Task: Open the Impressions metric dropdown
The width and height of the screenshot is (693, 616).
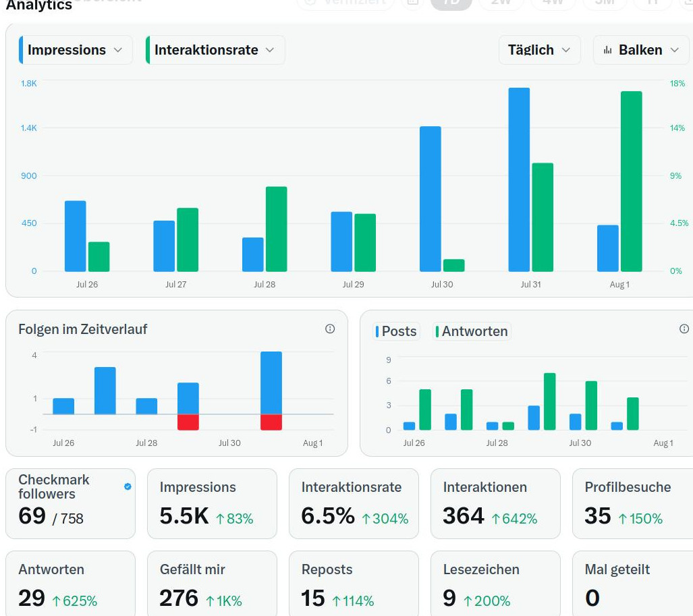Action: tap(76, 50)
